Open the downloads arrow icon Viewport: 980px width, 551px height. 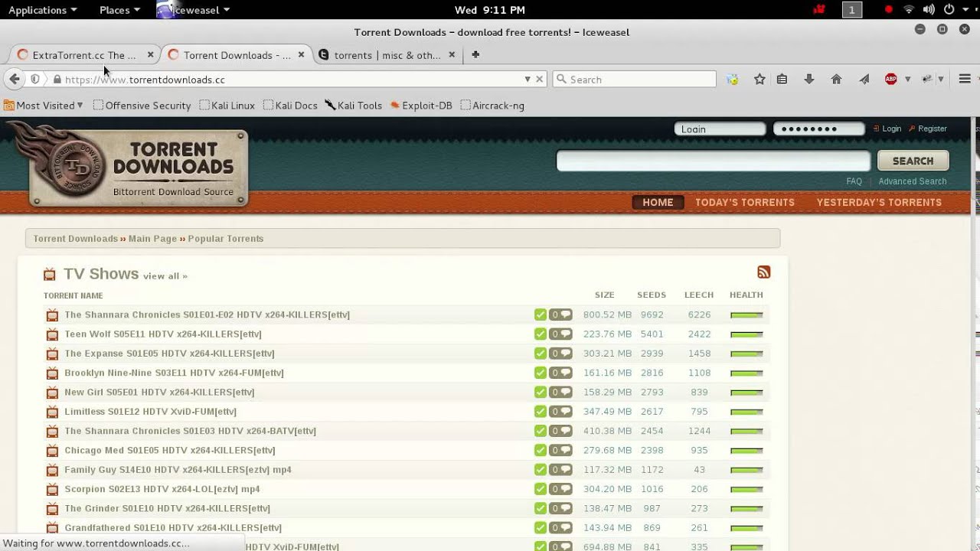tap(808, 79)
